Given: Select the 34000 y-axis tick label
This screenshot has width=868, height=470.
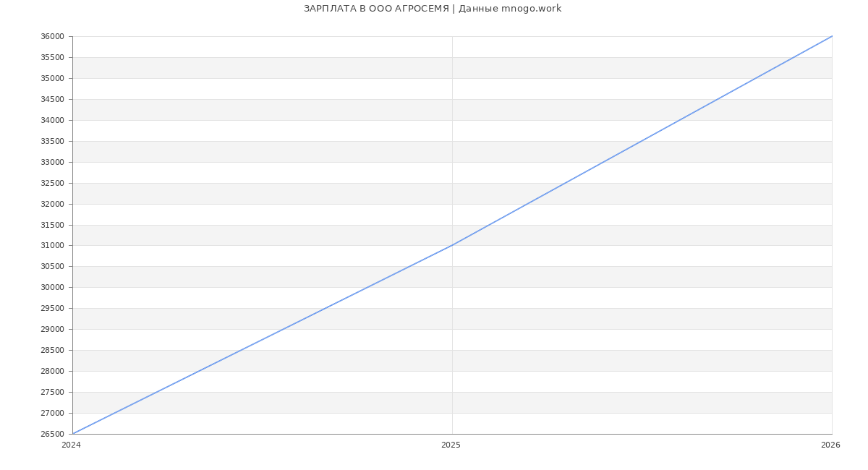Looking at the screenshot, I should [52, 120].
